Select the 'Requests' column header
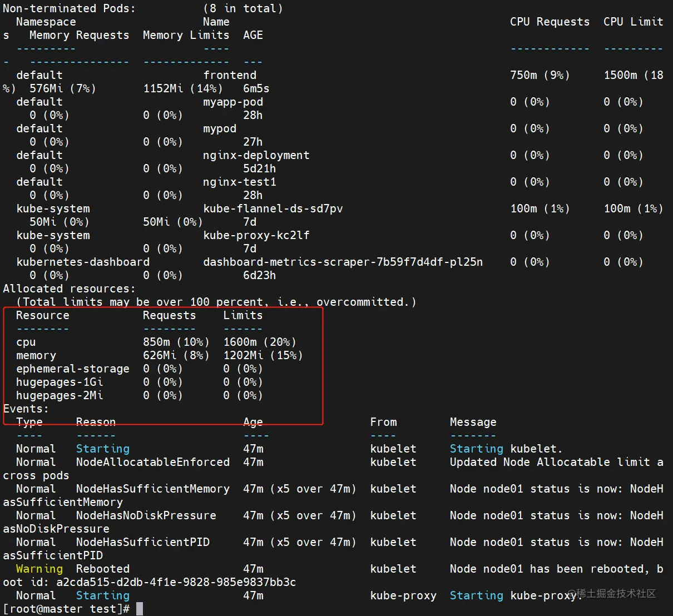This screenshot has width=673, height=616. 170,315
